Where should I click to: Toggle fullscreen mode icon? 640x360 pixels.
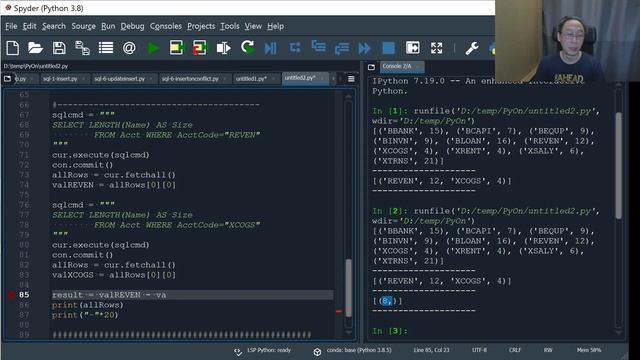pos(436,48)
